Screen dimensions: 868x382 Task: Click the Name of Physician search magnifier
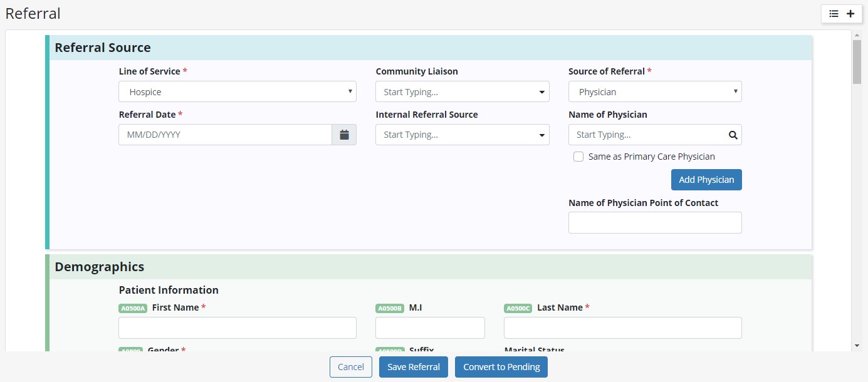coord(733,135)
